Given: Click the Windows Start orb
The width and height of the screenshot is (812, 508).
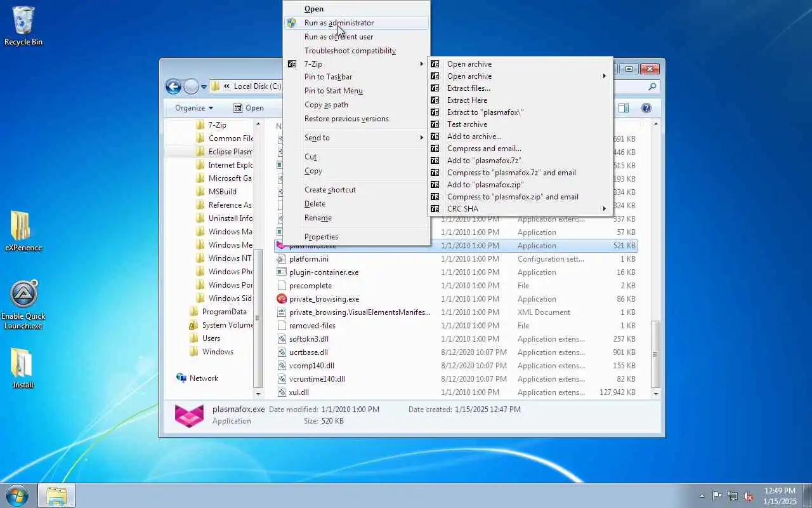Looking at the screenshot, I should click(x=17, y=495).
